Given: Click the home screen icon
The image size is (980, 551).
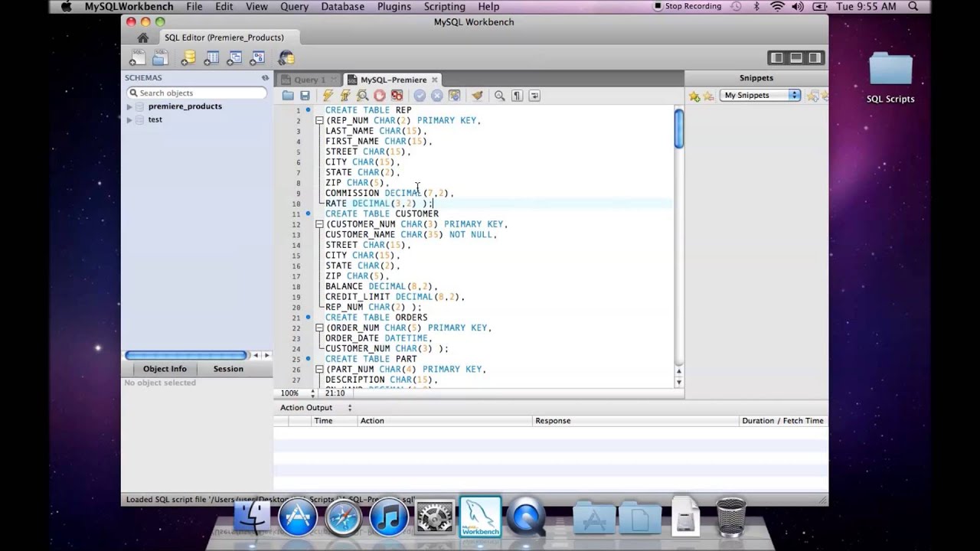Looking at the screenshot, I should click(x=142, y=37).
